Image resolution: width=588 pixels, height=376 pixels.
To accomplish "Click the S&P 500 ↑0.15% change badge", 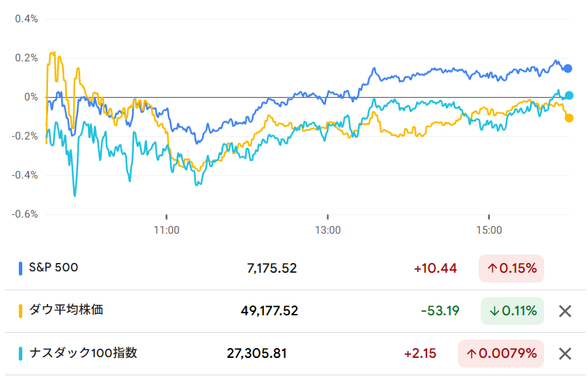I will 511,269.
